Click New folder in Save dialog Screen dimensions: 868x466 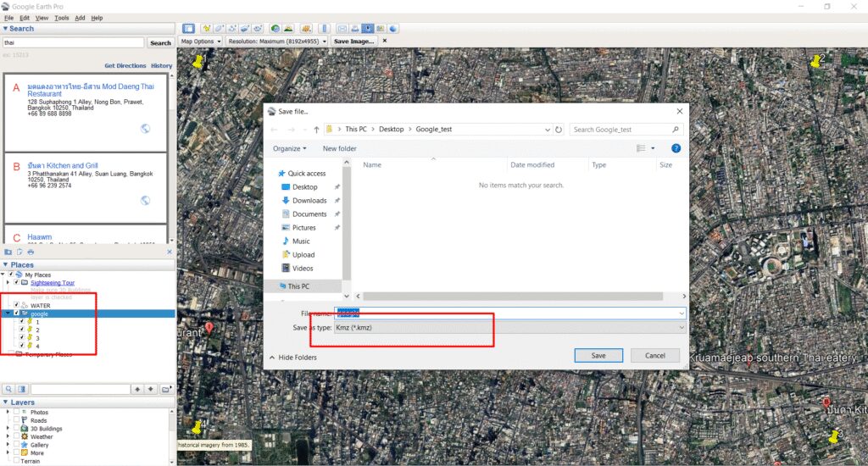(339, 148)
